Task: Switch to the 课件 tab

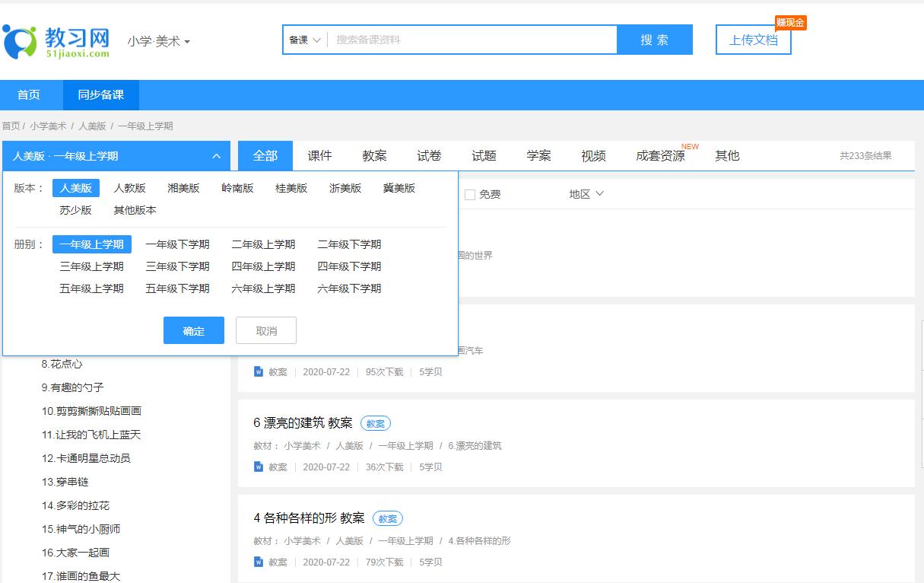Action: 319,155
